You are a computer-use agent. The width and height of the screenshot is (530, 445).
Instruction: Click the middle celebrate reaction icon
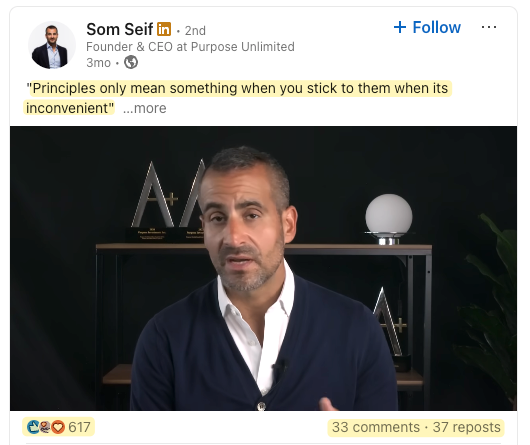(x=45, y=427)
